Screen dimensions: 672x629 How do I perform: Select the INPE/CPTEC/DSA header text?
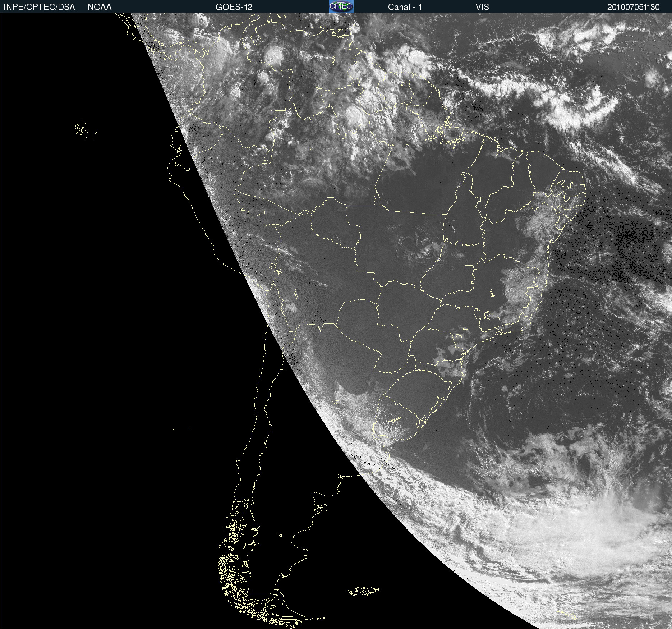point(39,7)
